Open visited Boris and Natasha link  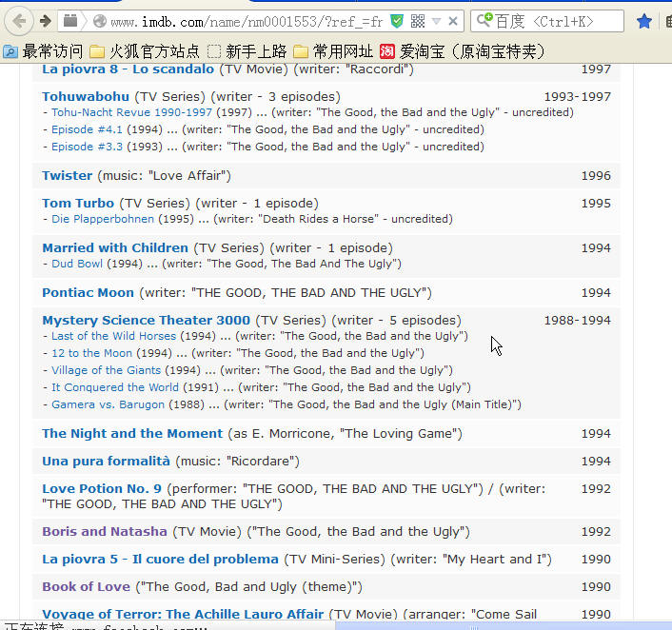(104, 531)
